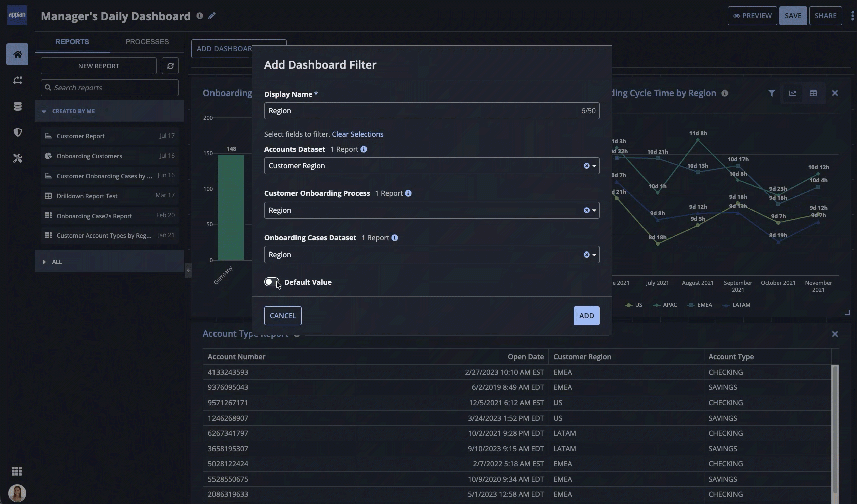Open the shield security sidebar icon
This screenshot has width=857, height=504.
coord(17,132)
